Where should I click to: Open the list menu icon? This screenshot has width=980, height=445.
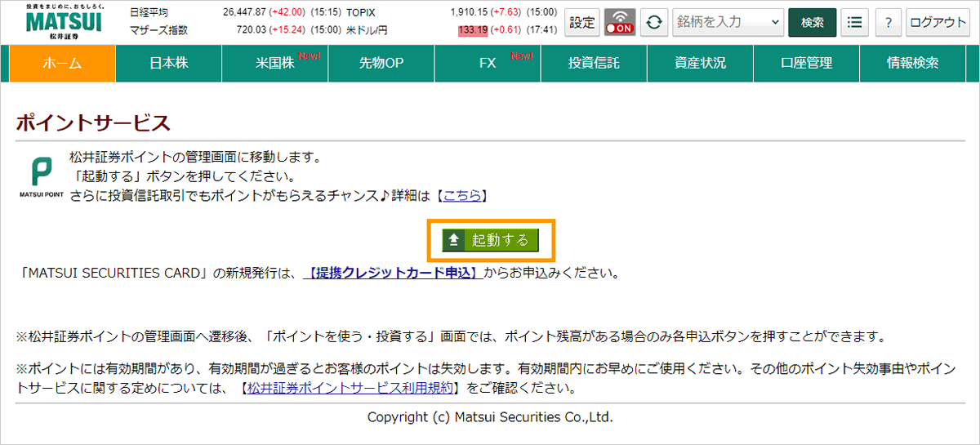(854, 23)
